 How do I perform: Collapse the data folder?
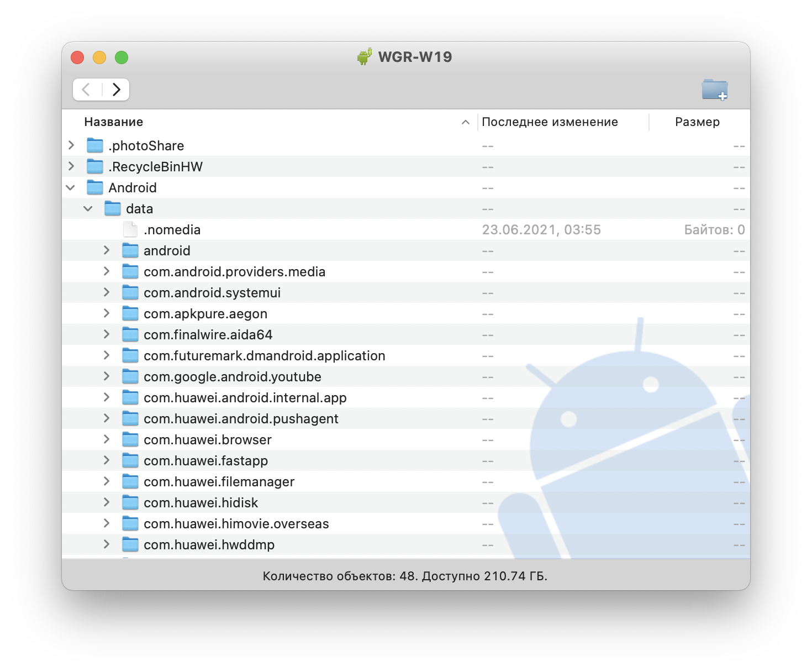pos(88,209)
